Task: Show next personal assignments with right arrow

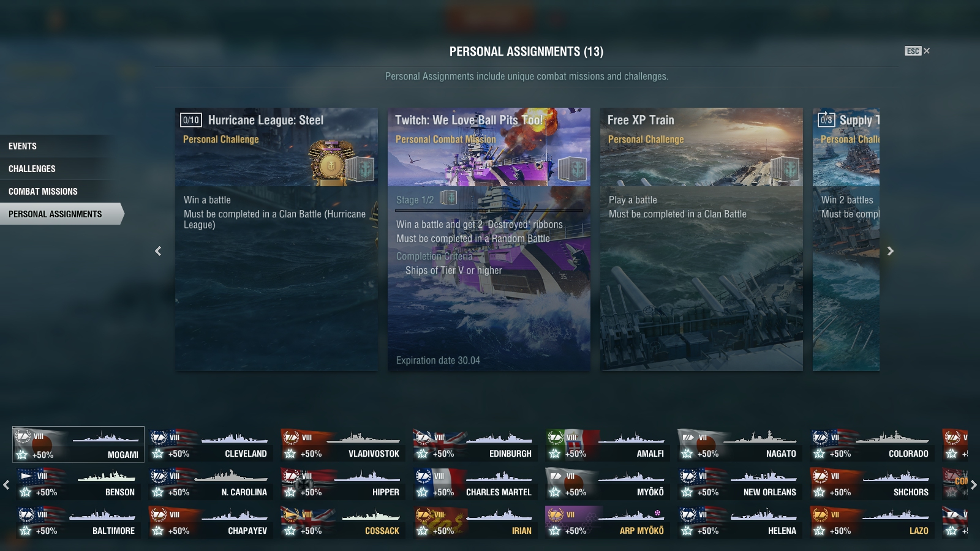Action: click(x=891, y=251)
